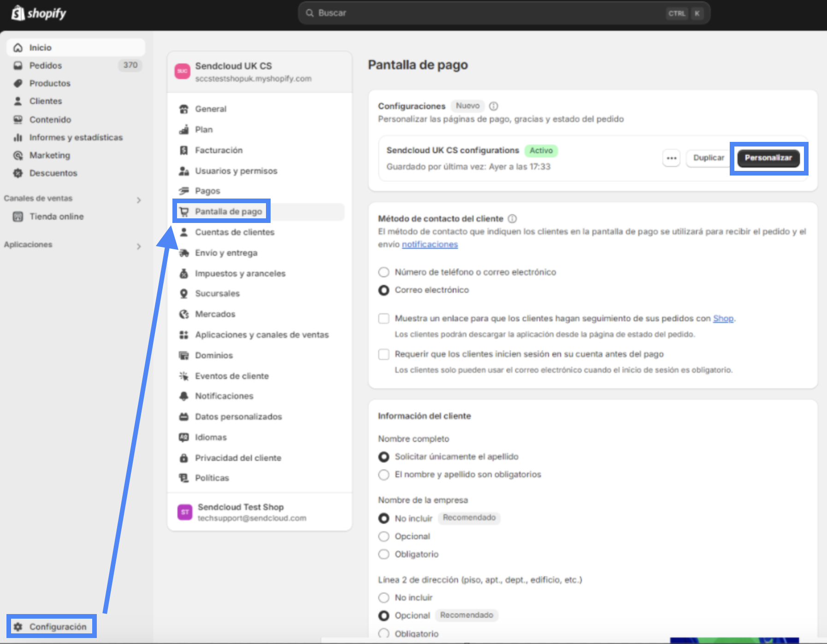Open the Shop link

coord(723,318)
